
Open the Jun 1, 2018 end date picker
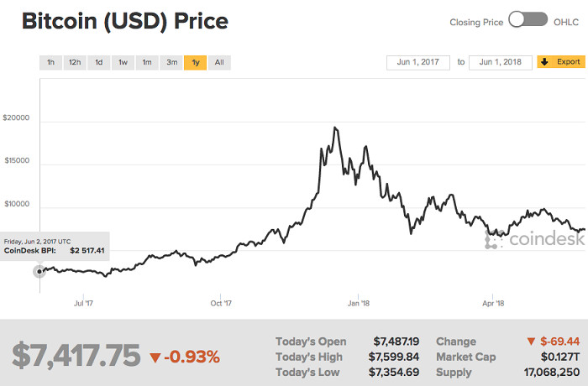pos(501,62)
